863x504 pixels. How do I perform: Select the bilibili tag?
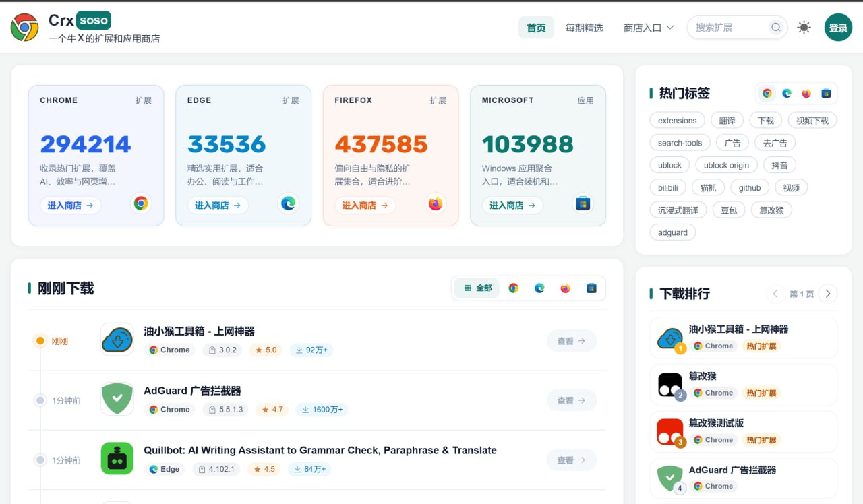(x=668, y=188)
